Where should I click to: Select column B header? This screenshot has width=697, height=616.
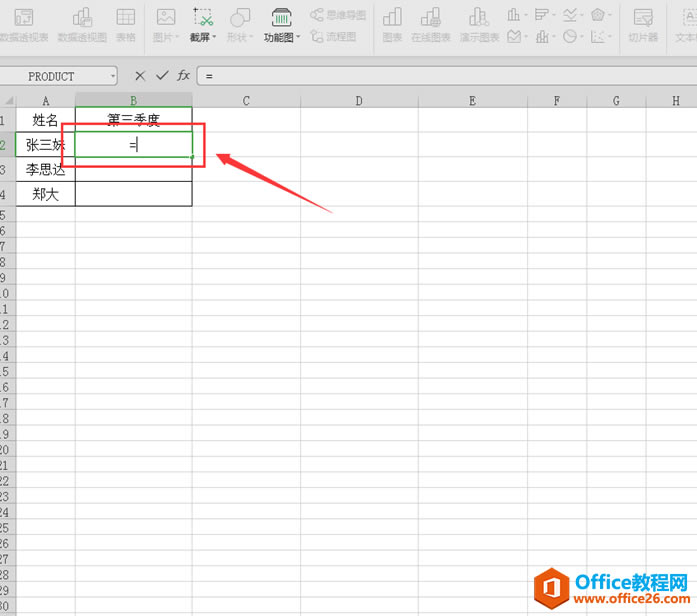(134, 101)
